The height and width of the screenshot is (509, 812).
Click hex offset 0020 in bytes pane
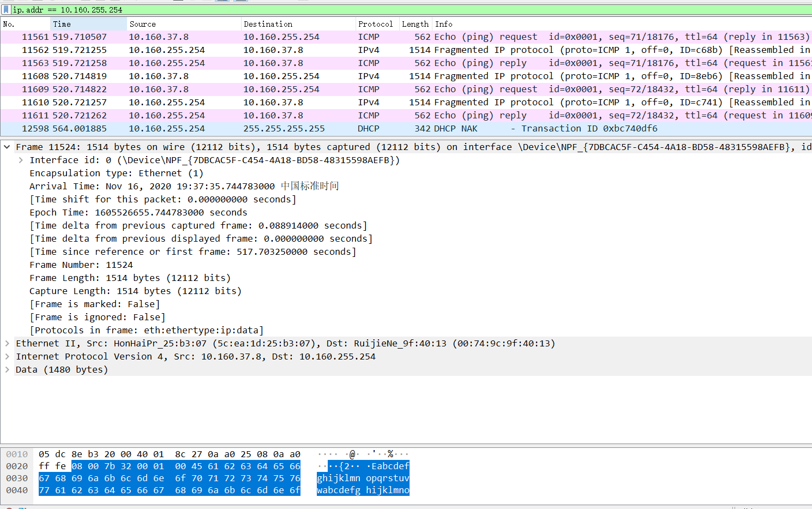[x=17, y=466]
